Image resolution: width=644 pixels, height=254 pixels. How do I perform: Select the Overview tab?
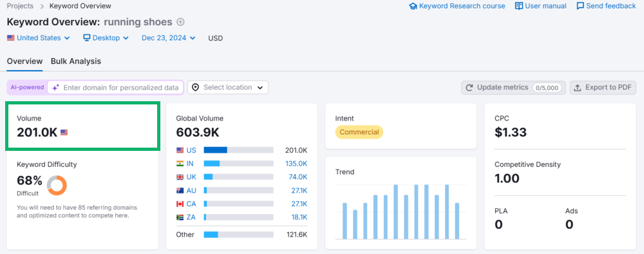(24, 61)
